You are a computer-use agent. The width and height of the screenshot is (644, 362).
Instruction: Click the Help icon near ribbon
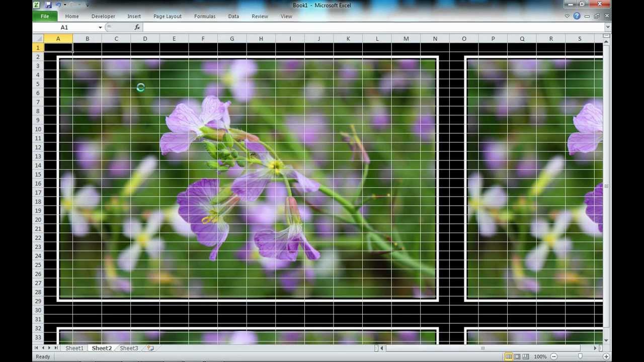(577, 16)
